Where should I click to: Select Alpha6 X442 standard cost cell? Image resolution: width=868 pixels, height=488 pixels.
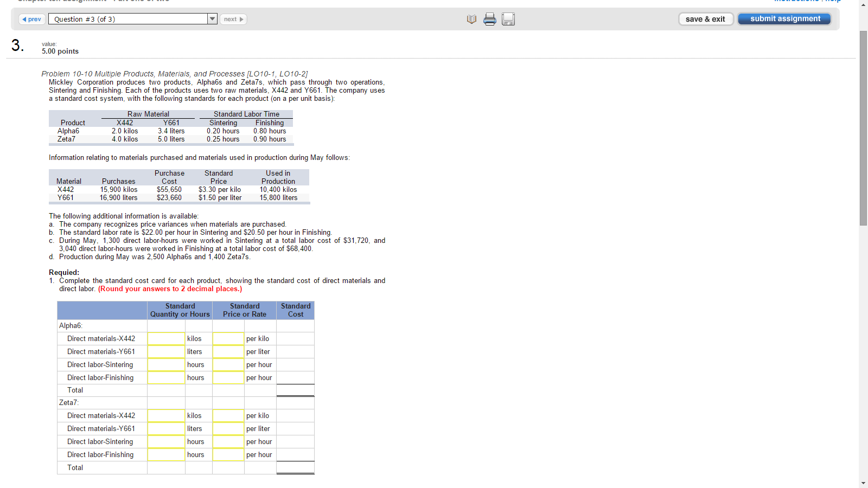[296, 339]
